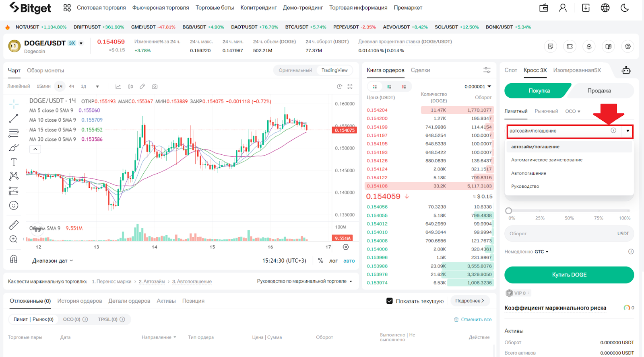
Task: Open the apps grid menu icon
Action: pyautogui.click(x=67, y=8)
